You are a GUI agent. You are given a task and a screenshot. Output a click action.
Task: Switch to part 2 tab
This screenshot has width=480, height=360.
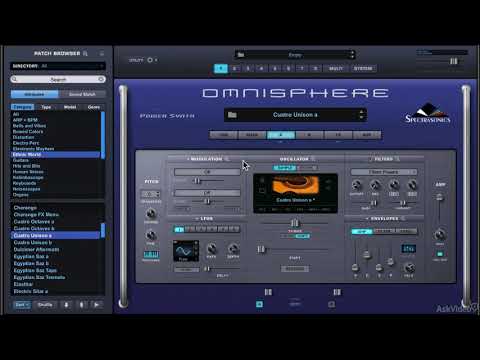[x=234, y=69]
